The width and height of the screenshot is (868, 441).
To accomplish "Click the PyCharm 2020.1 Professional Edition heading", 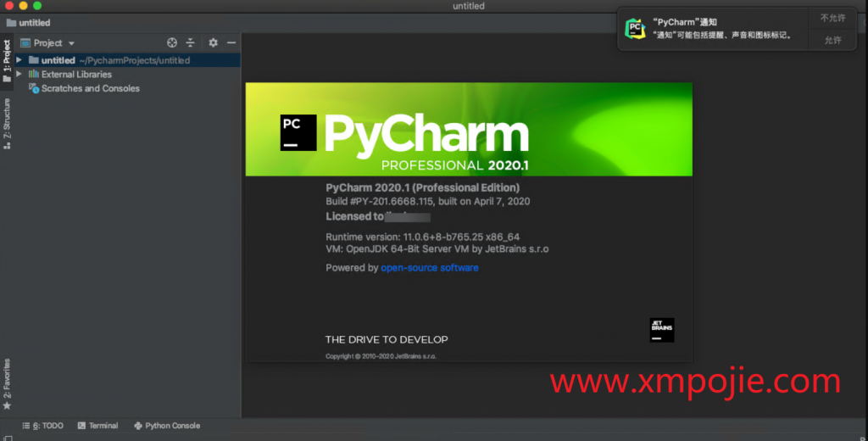I will pyautogui.click(x=422, y=187).
